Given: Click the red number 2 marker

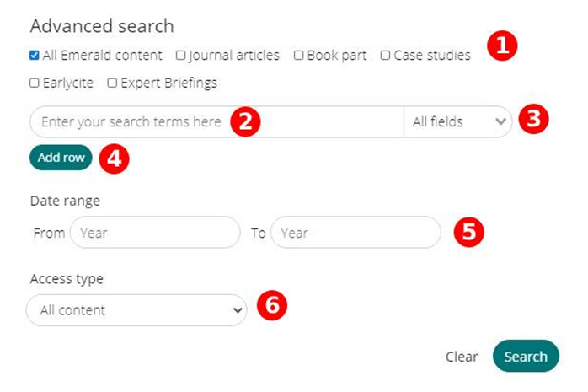Looking at the screenshot, I should [x=245, y=121].
